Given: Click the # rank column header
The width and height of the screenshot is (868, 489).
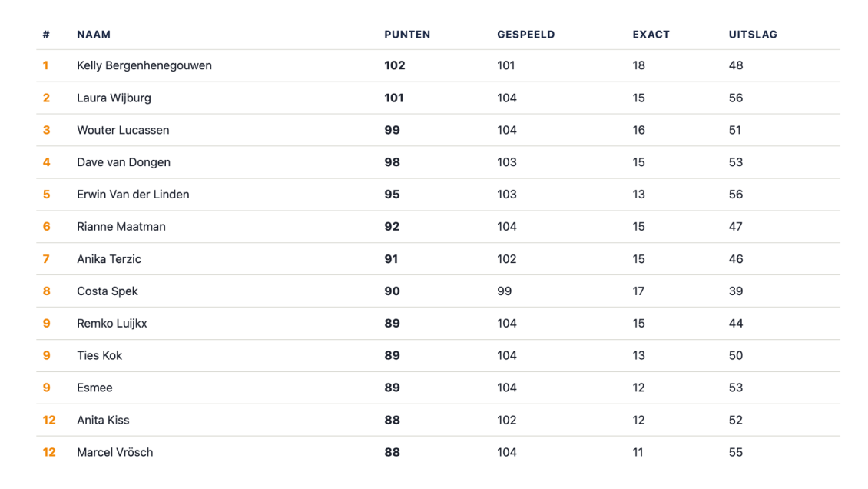Looking at the screenshot, I should pos(46,35).
